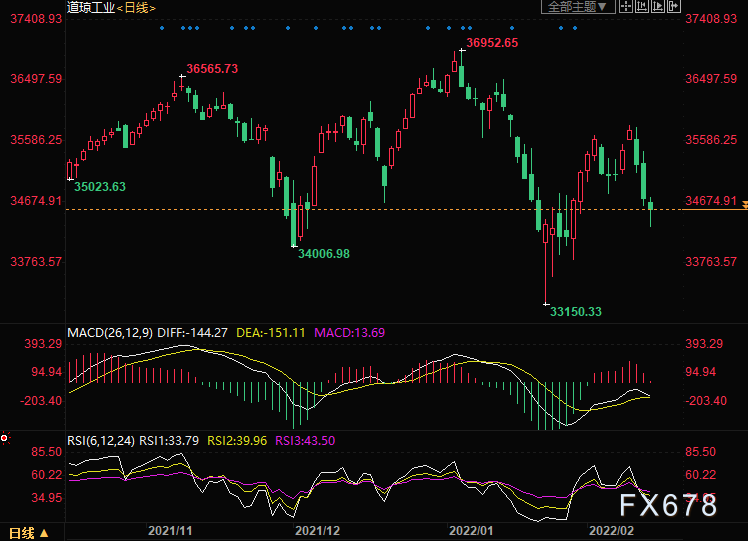Image resolution: width=748 pixels, height=541 pixels.
Task: Click the leftmost blue event dot above chart
Action: (x=162, y=28)
